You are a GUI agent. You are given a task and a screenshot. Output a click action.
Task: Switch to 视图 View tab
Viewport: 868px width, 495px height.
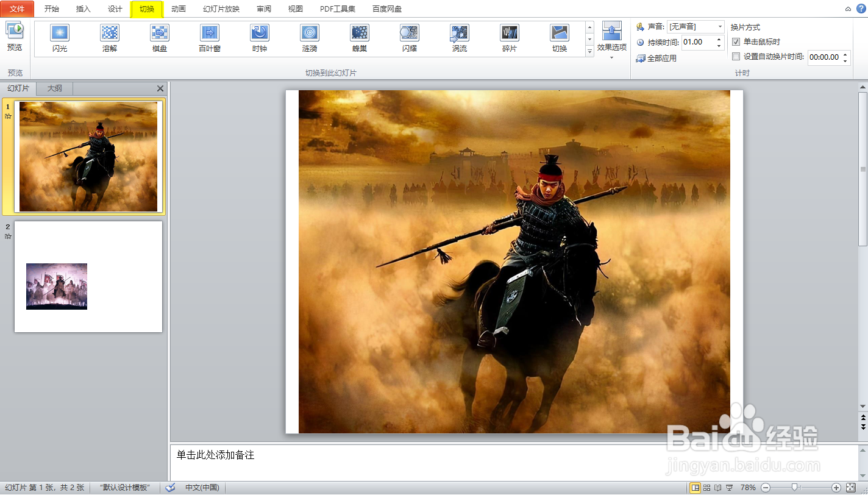point(296,9)
